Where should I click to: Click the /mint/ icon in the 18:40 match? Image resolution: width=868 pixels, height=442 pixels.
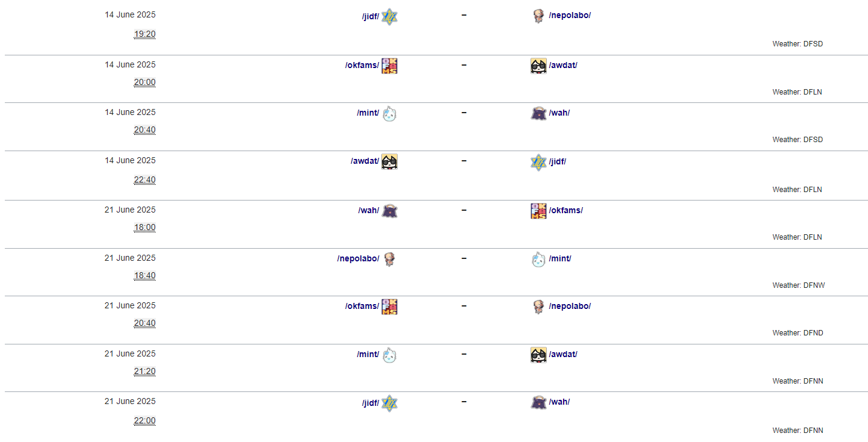(x=538, y=260)
